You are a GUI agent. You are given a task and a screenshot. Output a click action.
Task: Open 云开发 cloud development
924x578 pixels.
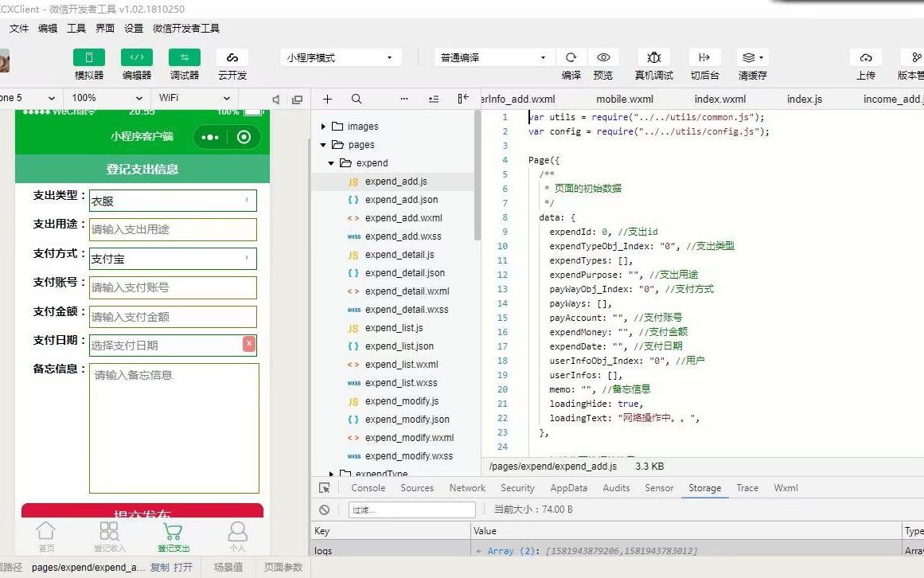(232, 57)
